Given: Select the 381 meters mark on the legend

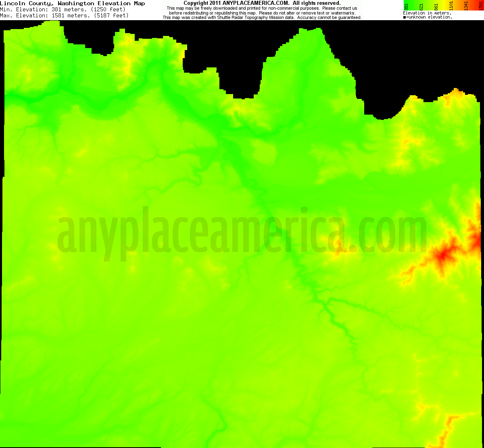Looking at the screenshot, I should 406,6.
